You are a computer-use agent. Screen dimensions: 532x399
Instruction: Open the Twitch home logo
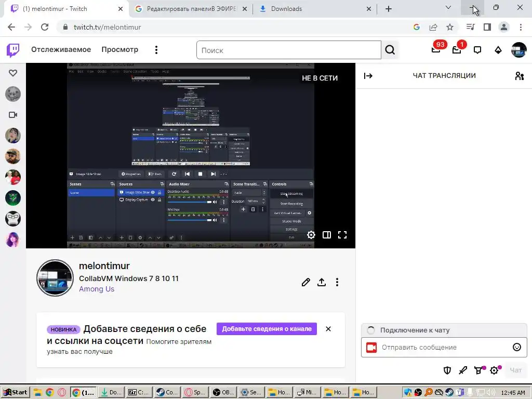[x=13, y=50]
